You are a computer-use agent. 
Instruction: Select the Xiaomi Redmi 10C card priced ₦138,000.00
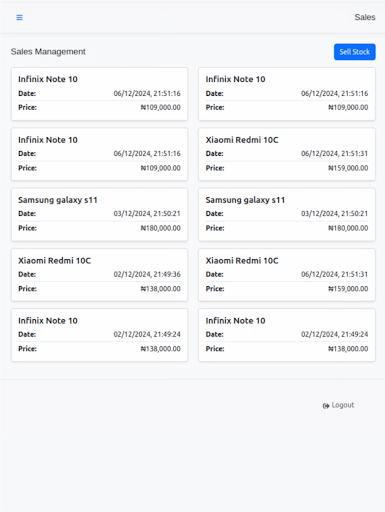click(99, 275)
